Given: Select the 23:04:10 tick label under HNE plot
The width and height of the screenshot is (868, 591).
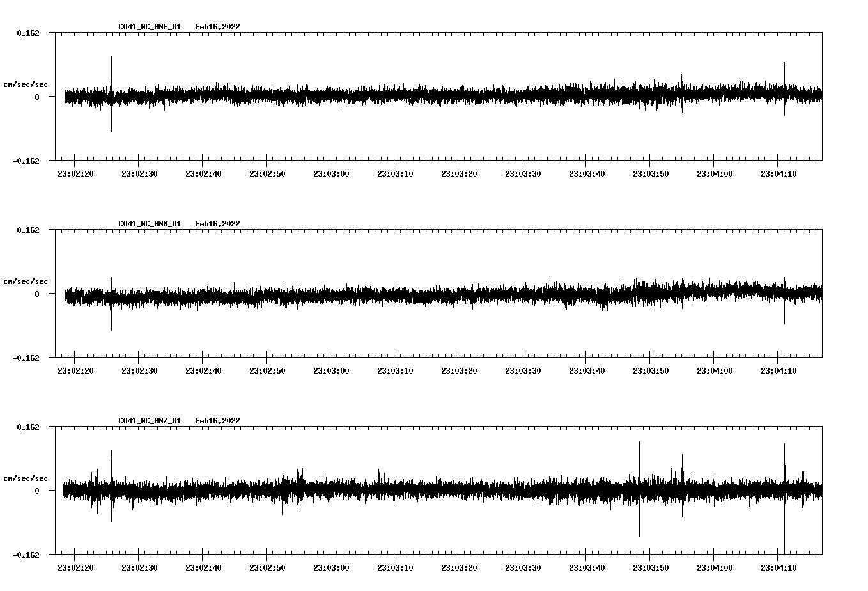Looking at the screenshot, I should (x=779, y=174).
